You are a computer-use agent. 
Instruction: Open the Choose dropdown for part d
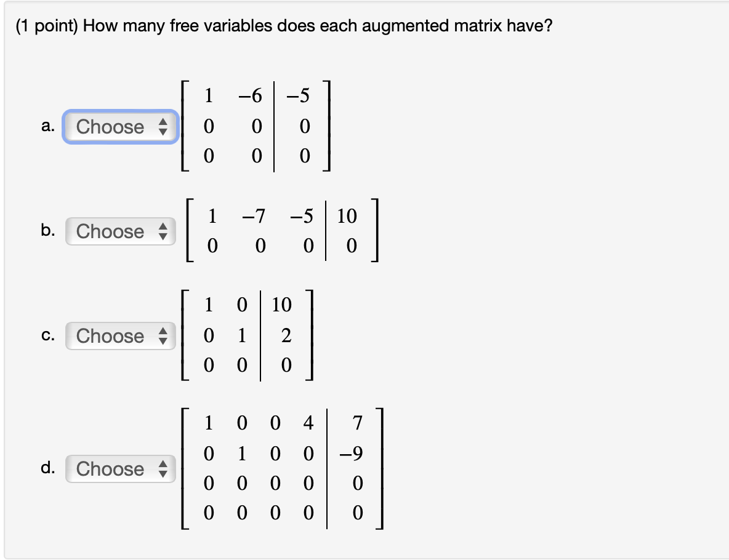pos(120,470)
